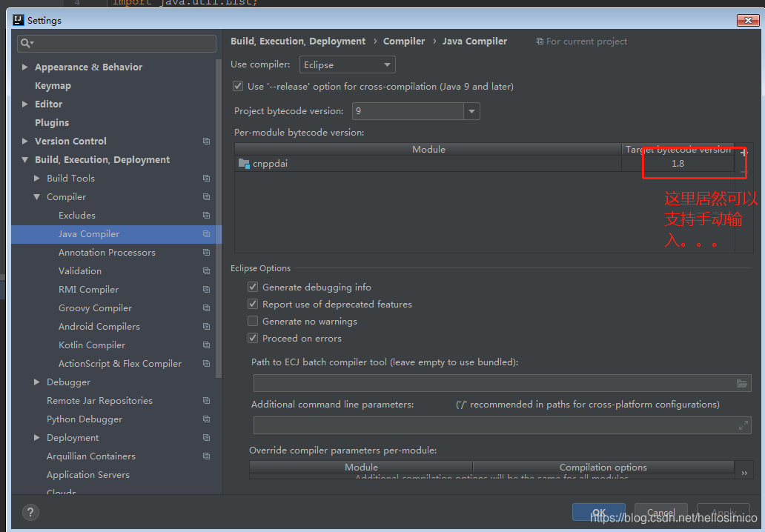Click the help question mark button

tap(30, 512)
